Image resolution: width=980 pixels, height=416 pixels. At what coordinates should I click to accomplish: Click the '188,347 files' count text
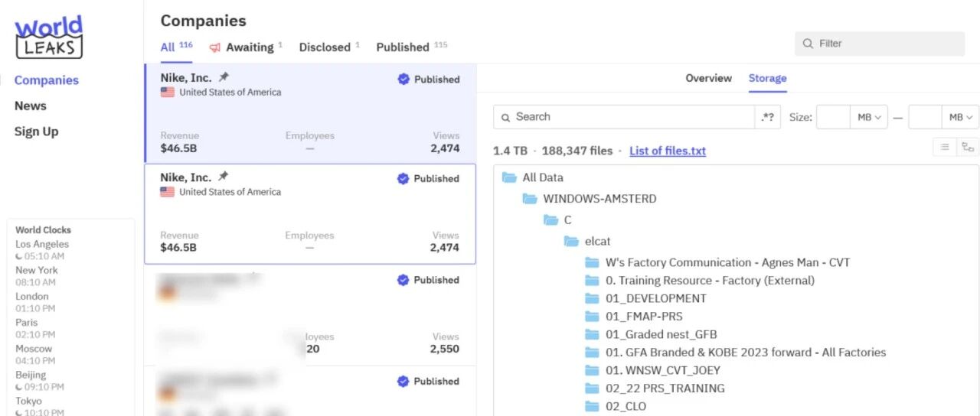pyautogui.click(x=579, y=151)
